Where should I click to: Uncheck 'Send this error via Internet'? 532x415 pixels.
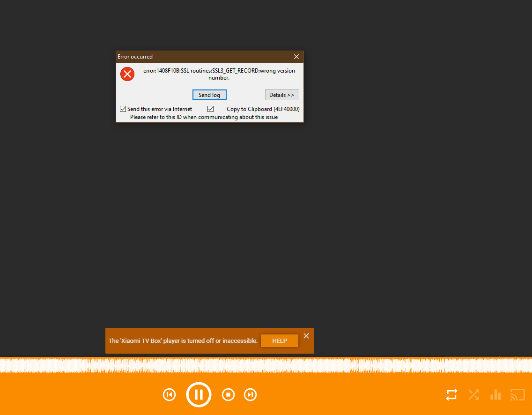point(123,109)
